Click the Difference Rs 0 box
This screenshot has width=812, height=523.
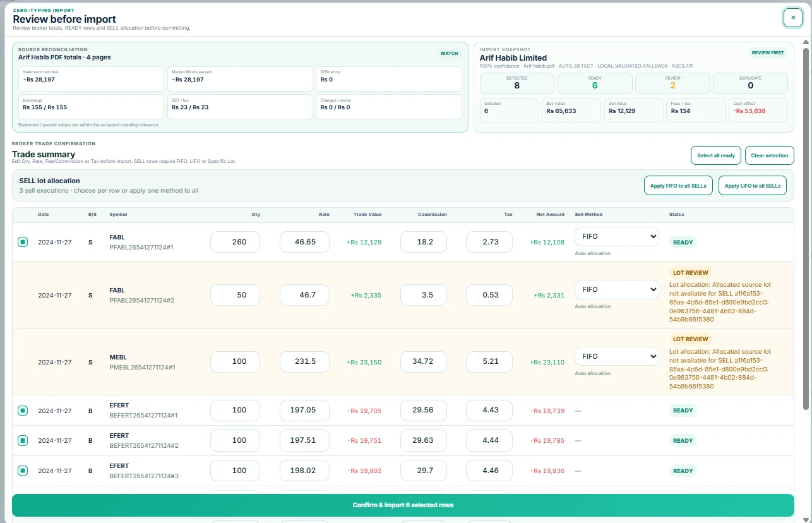pyautogui.click(x=388, y=79)
